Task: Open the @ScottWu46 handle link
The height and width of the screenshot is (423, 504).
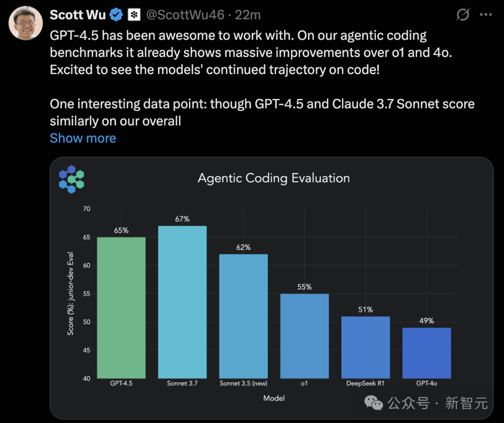Action: 185,15
